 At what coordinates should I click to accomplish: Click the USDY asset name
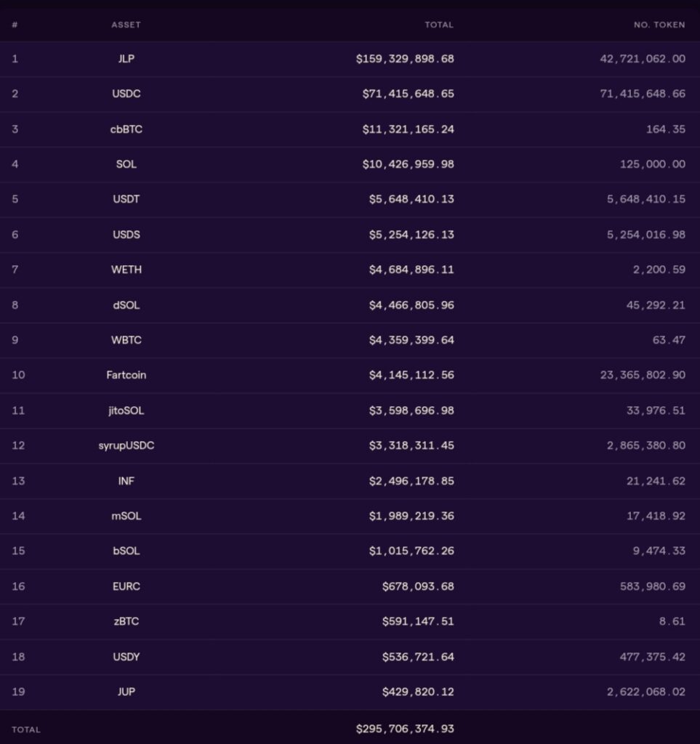tap(126, 657)
